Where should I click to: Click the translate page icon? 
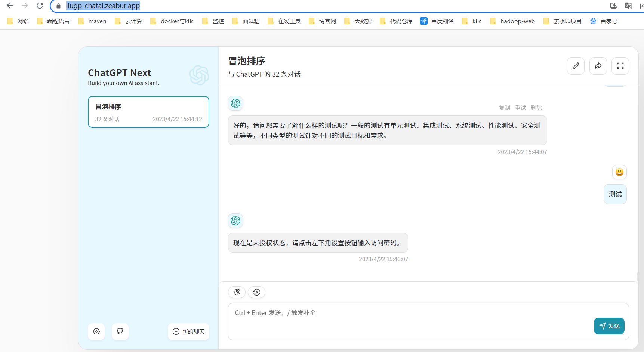tap(628, 6)
